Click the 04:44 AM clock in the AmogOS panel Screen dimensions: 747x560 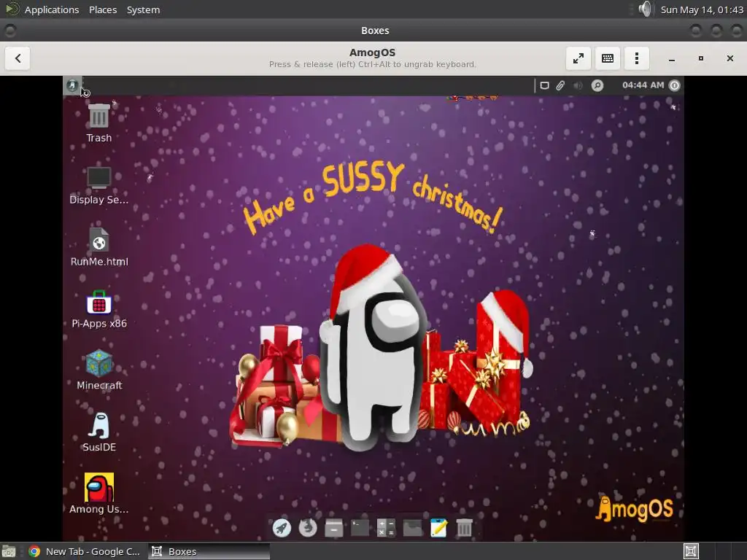click(x=643, y=85)
